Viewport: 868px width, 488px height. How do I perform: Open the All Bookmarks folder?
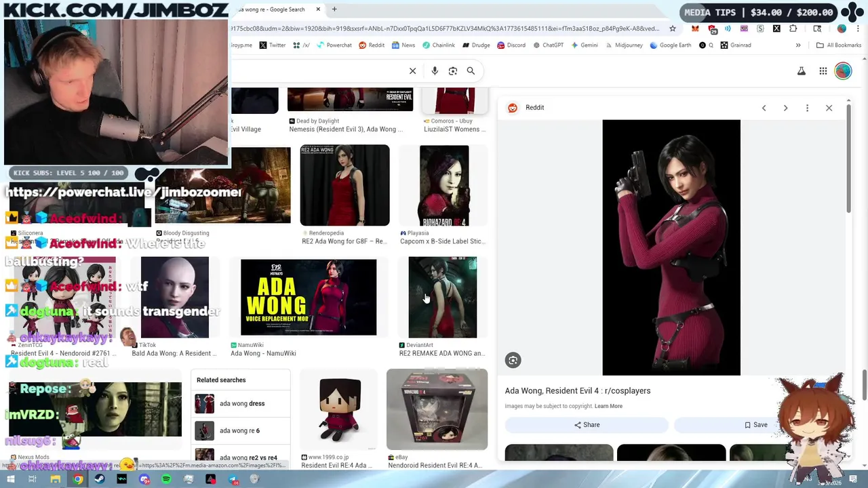[x=839, y=45]
